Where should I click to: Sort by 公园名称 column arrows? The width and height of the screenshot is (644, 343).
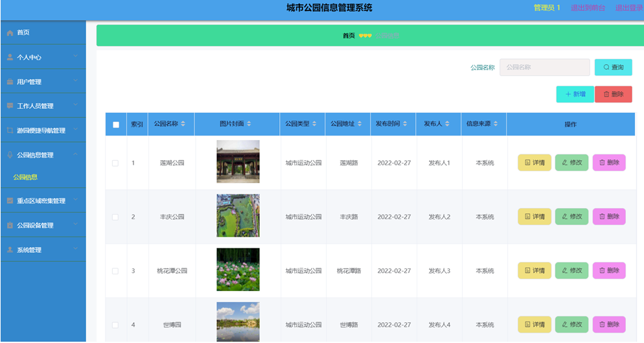point(183,124)
